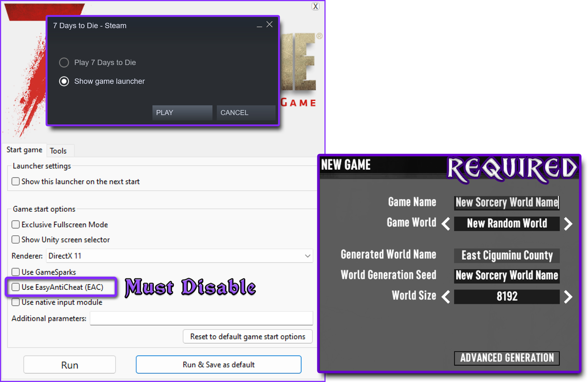Screen dimensions: 588x382
Task: Click Reset to default game start options
Action: (x=248, y=337)
